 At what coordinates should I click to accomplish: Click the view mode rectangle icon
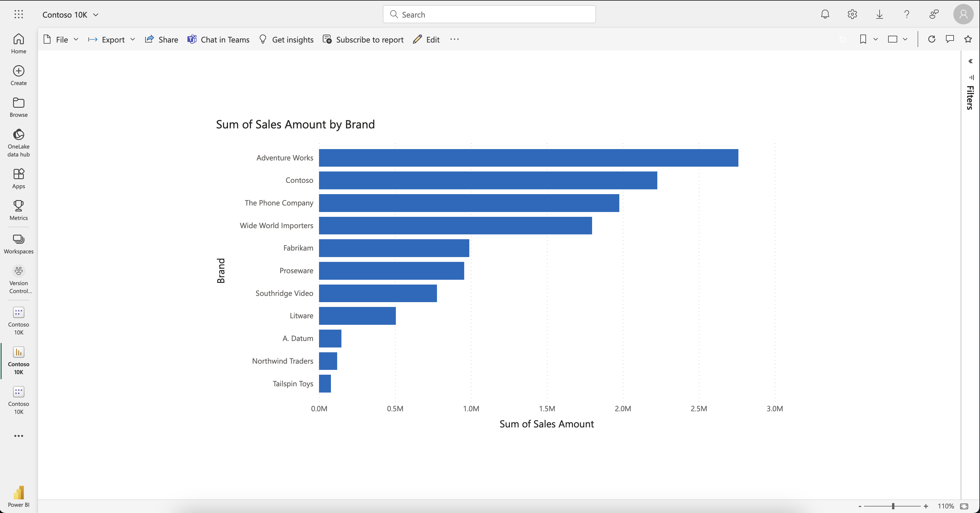892,39
